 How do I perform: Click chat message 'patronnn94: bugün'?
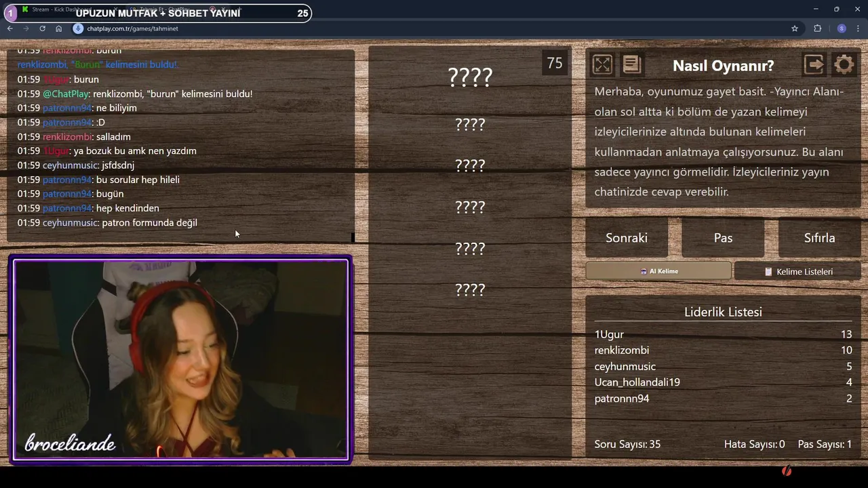click(x=71, y=194)
